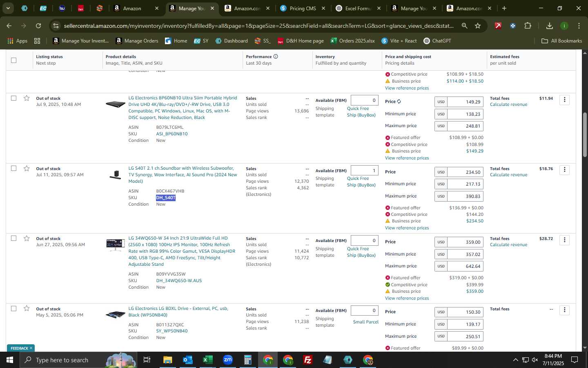Click the BP60NB10 drive product thumbnail
This screenshot has height=368, width=588.
115,104
